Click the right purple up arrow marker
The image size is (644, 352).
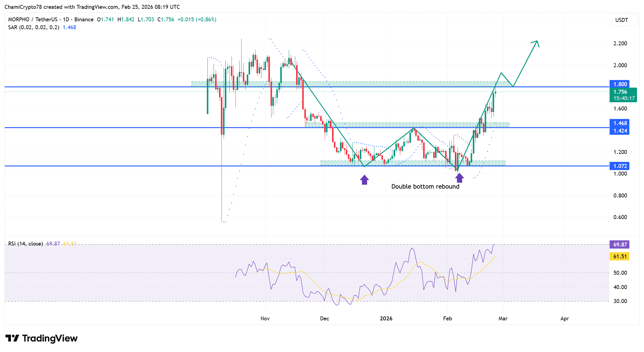pyautogui.click(x=459, y=178)
